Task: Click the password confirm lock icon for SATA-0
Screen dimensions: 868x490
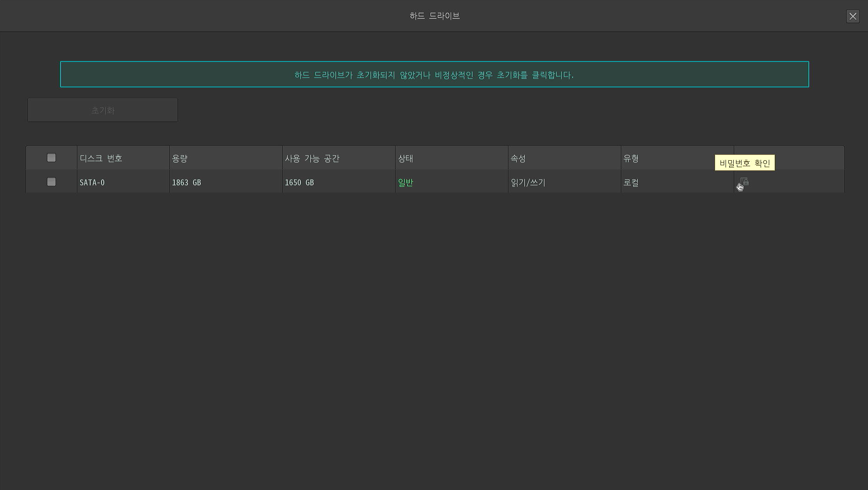Action: (744, 182)
